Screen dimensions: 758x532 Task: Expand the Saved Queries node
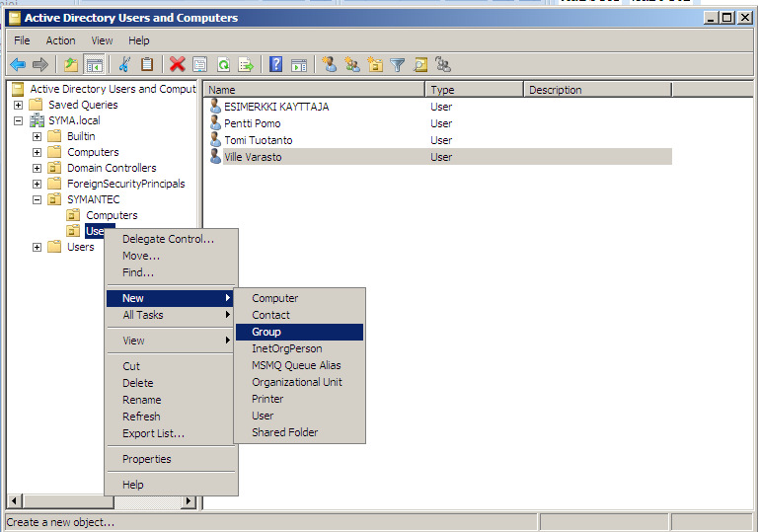18,105
